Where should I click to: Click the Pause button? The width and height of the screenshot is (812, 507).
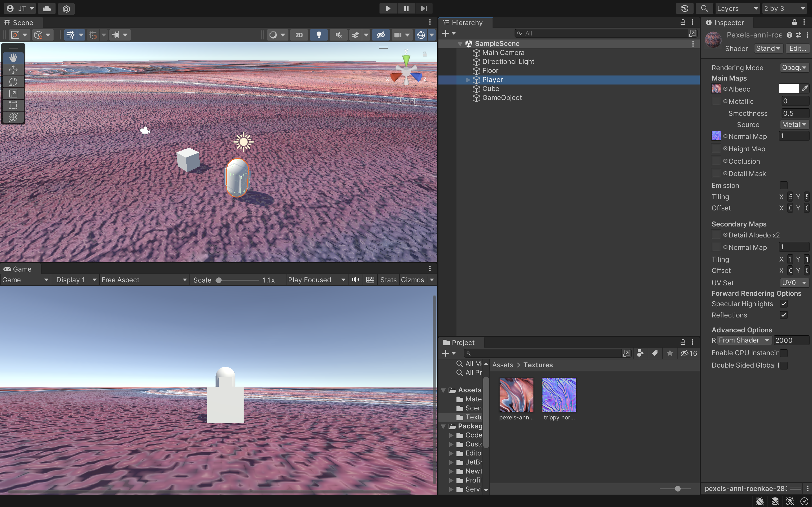tap(406, 8)
